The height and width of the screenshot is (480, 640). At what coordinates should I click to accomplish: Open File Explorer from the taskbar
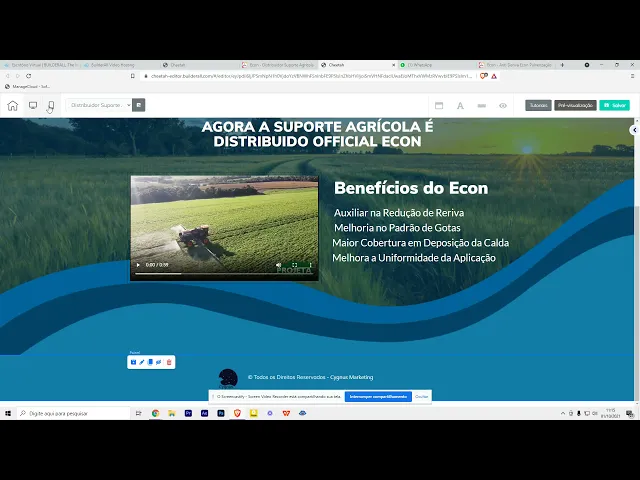click(172, 413)
